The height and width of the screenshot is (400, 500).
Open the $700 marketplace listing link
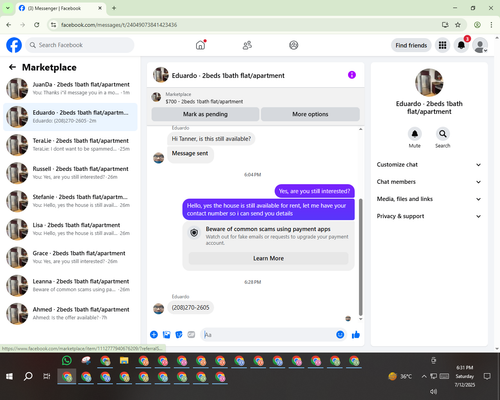(x=204, y=102)
